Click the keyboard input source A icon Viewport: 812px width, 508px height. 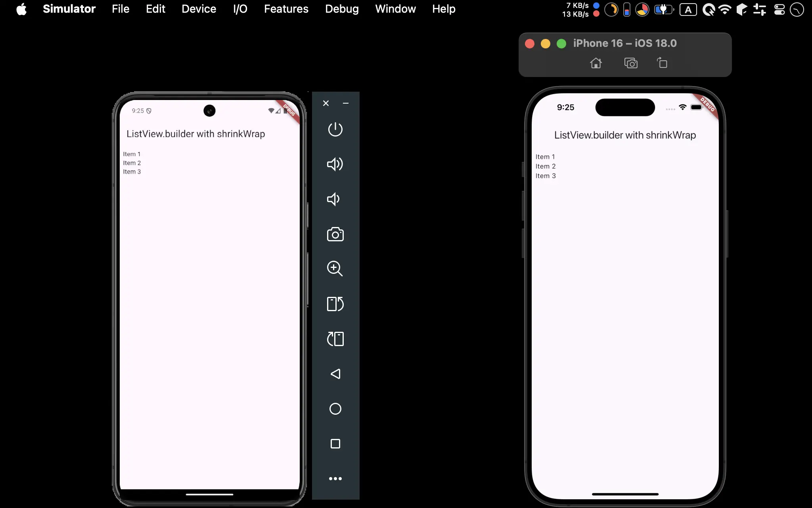(688, 10)
